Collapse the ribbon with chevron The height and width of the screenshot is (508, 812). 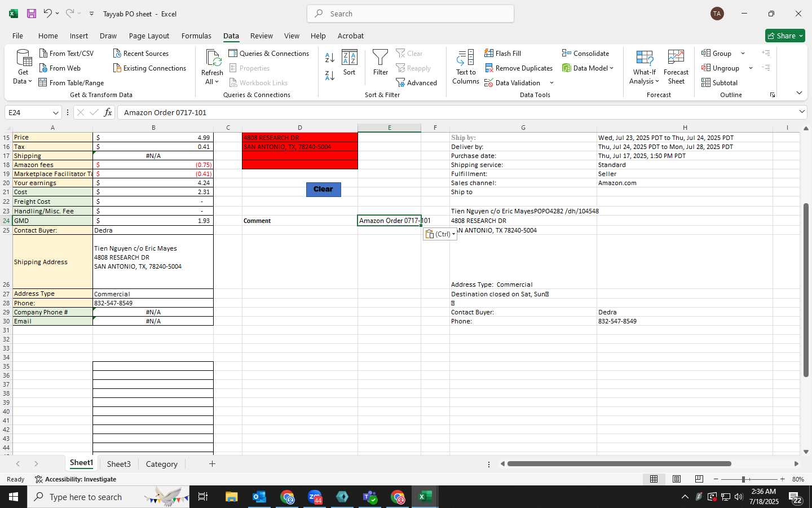[799, 93]
